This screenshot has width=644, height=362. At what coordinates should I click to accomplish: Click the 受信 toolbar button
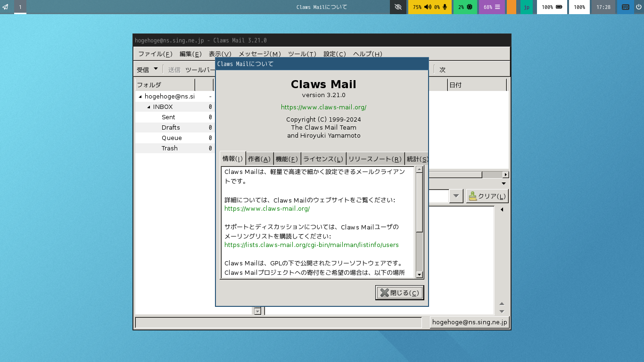pos(143,70)
